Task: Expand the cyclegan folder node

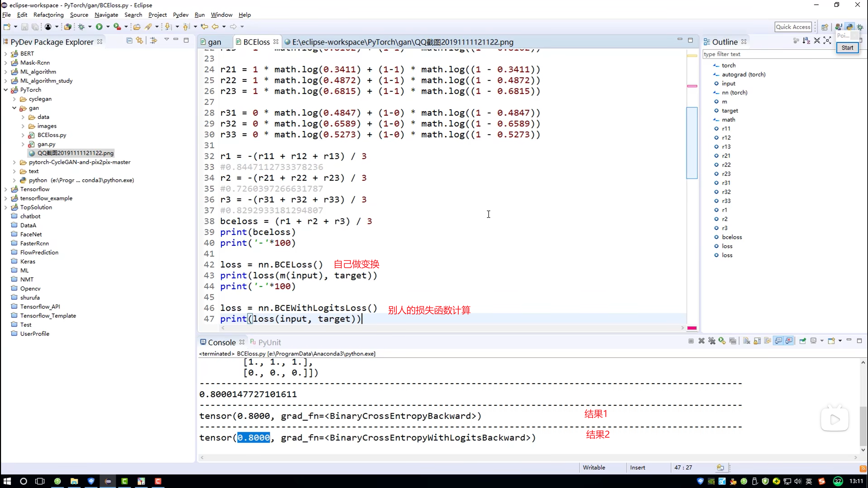Action: click(x=14, y=99)
